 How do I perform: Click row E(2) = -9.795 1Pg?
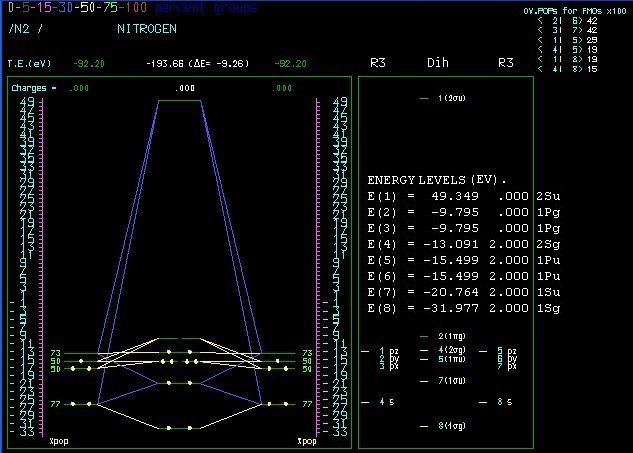tap(464, 212)
